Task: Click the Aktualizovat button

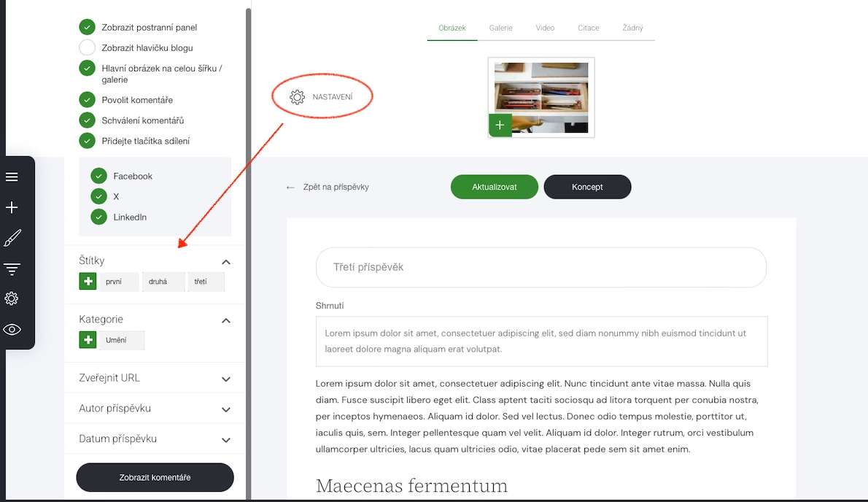Action: [495, 187]
